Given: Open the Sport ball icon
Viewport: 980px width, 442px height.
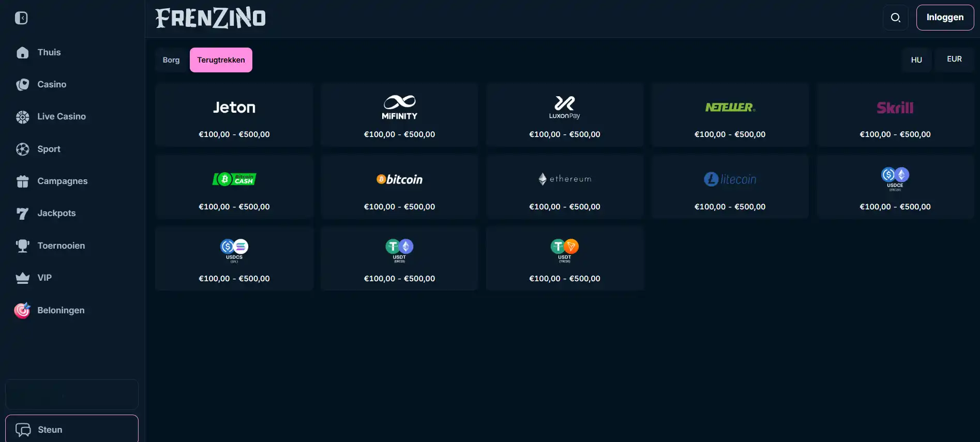Looking at the screenshot, I should tap(23, 149).
